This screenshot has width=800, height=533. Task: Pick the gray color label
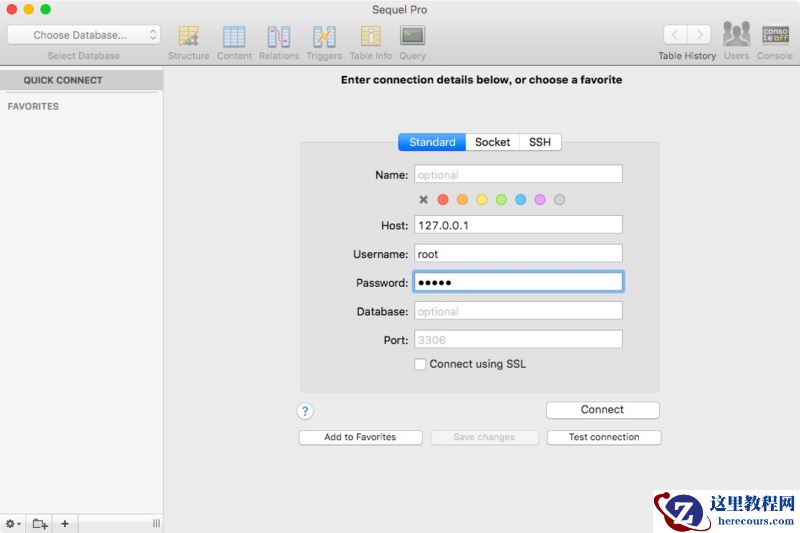pos(559,199)
